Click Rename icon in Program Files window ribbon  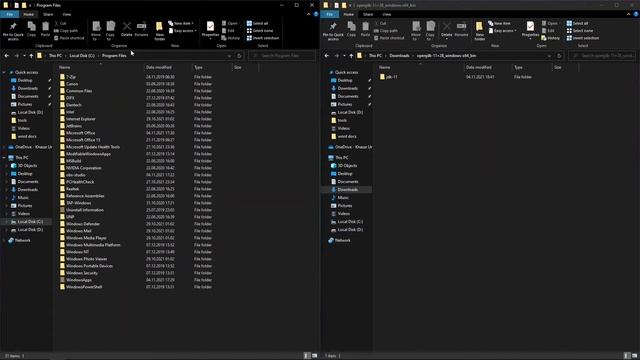141,29
